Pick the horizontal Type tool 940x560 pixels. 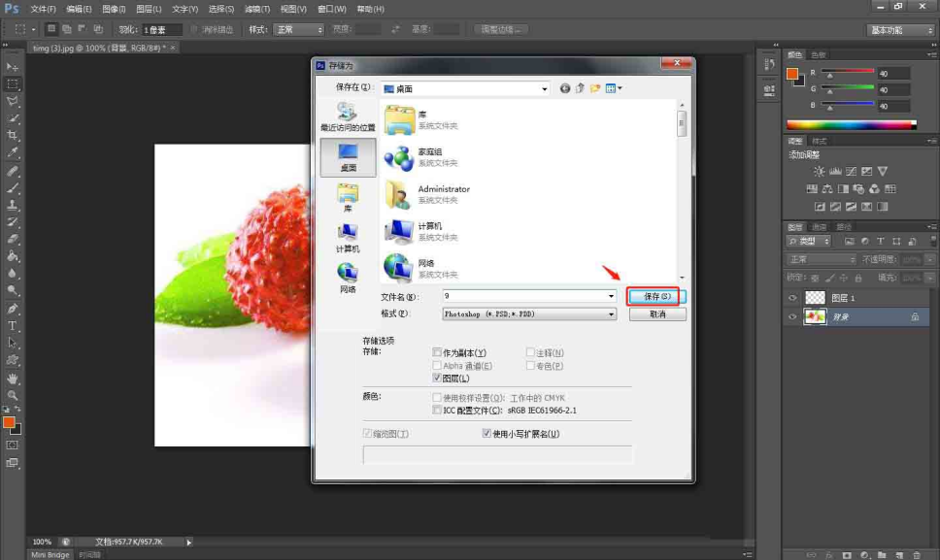pyautogui.click(x=13, y=326)
